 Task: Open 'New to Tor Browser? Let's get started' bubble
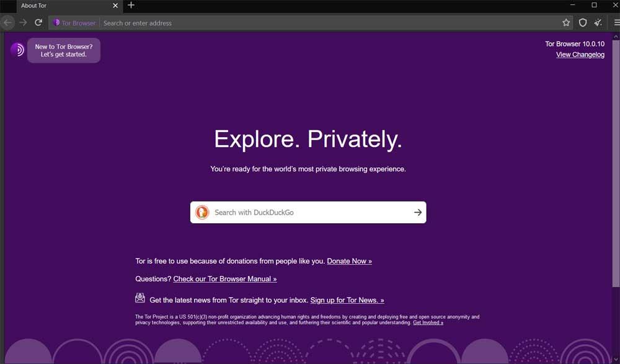64,50
